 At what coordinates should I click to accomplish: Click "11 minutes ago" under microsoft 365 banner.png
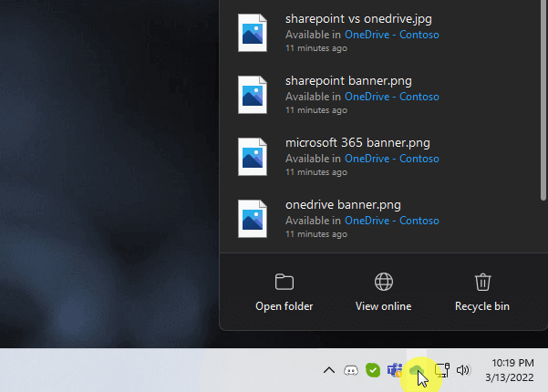pyautogui.click(x=316, y=172)
